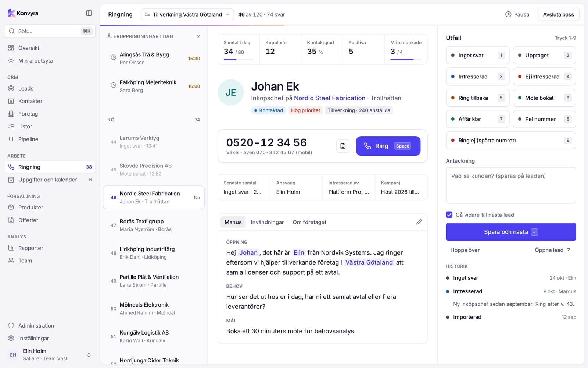
Task: Open Produkter in the sidebar
Action: (x=50, y=208)
